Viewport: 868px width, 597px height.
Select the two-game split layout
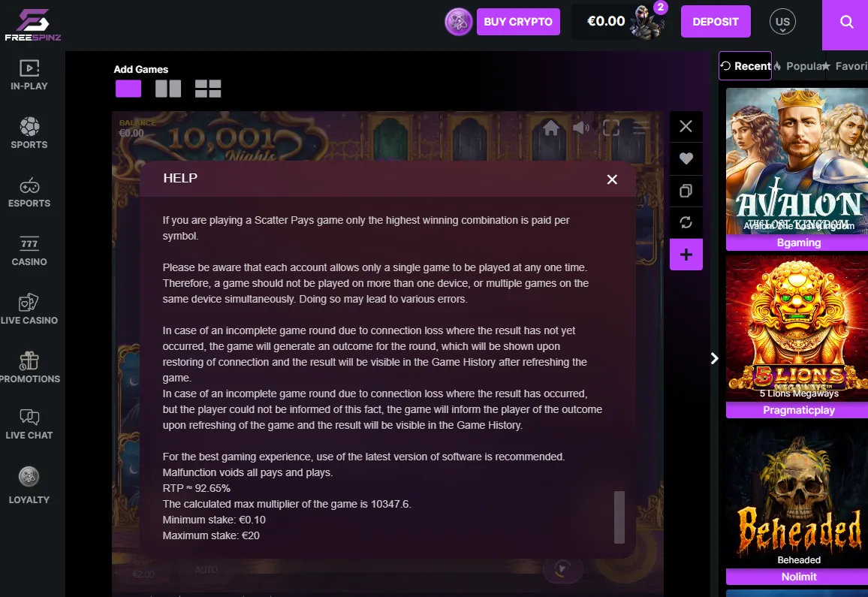tap(168, 89)
